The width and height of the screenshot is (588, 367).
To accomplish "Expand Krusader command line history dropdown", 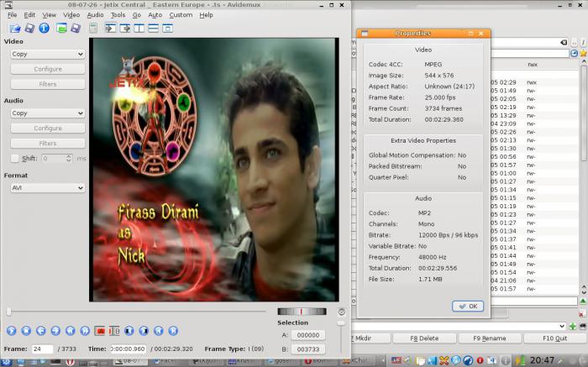I will click(562, 326).
